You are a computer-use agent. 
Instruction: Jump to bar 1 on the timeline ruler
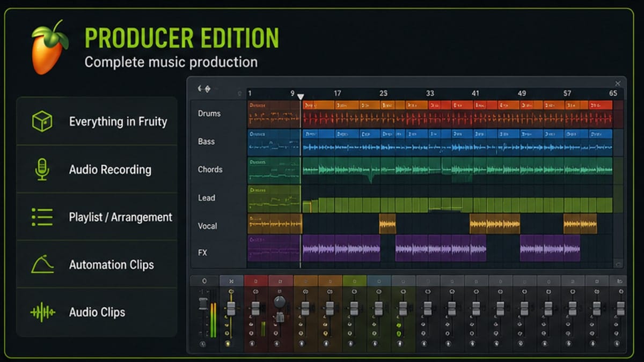(x=250, y=93)
